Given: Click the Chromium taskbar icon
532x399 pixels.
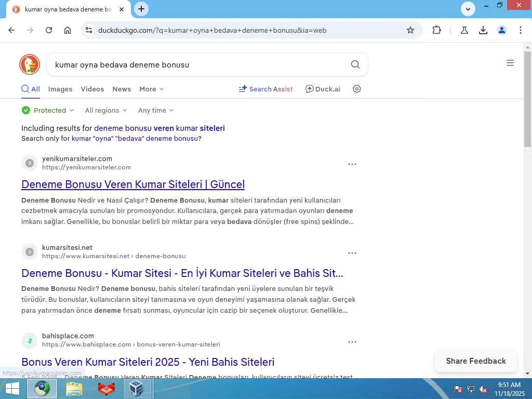Looking at the screenshot, I should (x=42, y=389).
